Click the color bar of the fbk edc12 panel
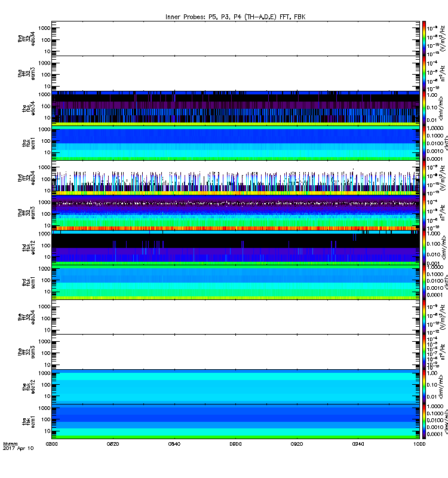This screenshot has height=478, width=448. click(424, 387)
